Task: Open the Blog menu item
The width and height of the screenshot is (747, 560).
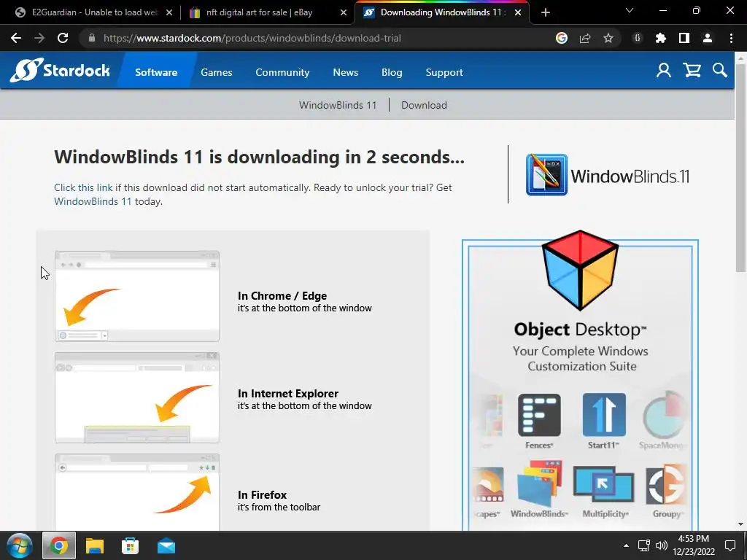Action: [392, 72]
